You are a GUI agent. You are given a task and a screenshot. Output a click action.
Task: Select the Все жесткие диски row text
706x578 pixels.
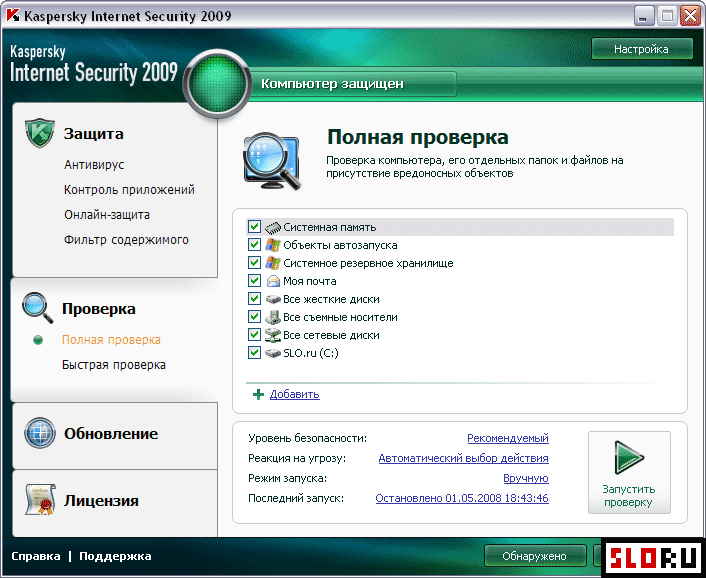(x=331, y=299)
